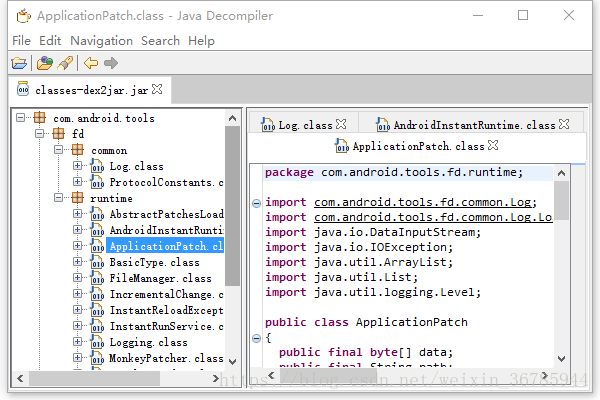The height and width of the screenshot is (400, 600).
Task: Expand the ApplicationPatch class node
Action: point(78,246)
